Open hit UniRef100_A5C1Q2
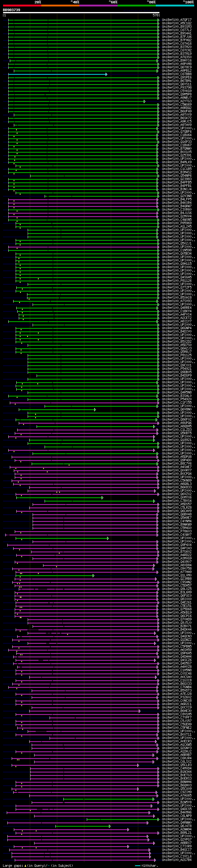This screenshot has width=197, height=868. (177, 23)
